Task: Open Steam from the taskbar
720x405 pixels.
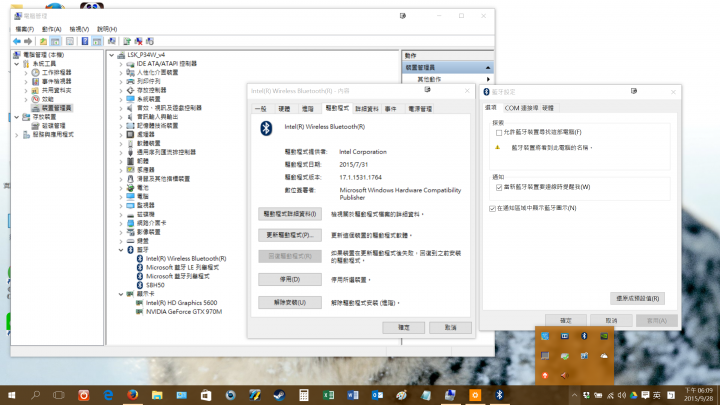Action: click(x=279, y=395)
